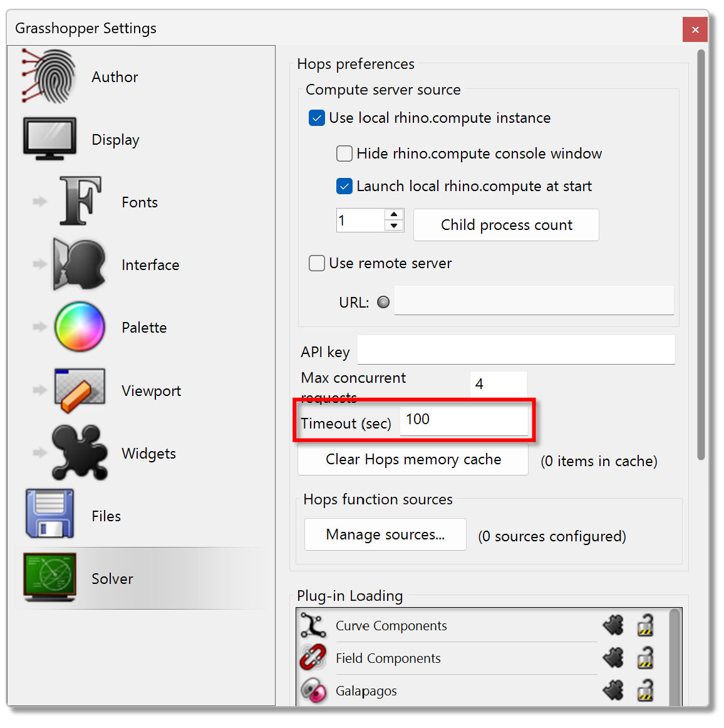
Task: Click the remote server URL field
Action: (x=534, y=300)
